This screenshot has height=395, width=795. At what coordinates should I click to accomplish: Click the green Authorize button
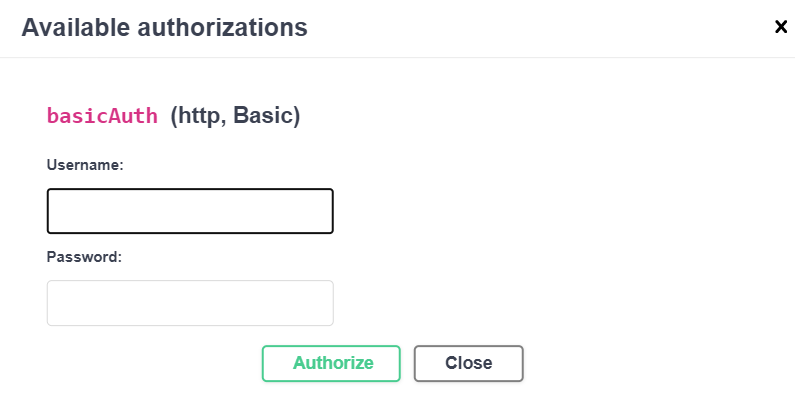331,363
